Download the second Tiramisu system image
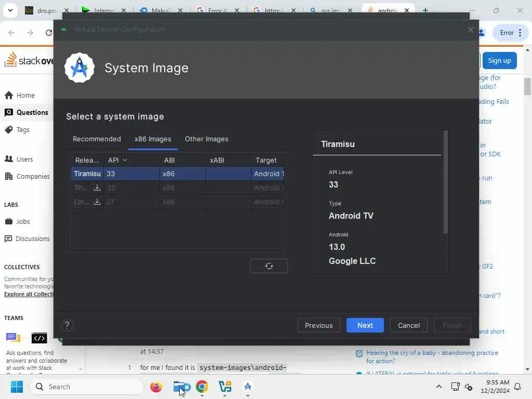Image resolution: width=532 pixels, height=399 pixels. point(97,188)
